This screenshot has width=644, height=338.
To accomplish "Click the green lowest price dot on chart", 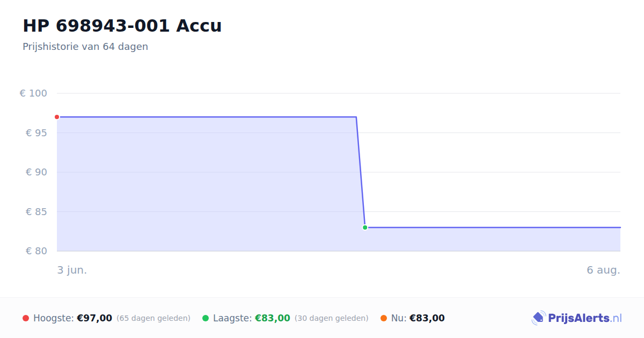I will (x=365, y=227).
